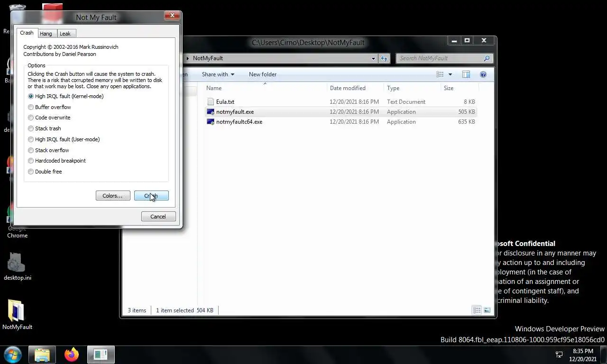This screenshot has width=607, height=364.
Task: Click the Eula.txt file name
Action: pos(225,102)
